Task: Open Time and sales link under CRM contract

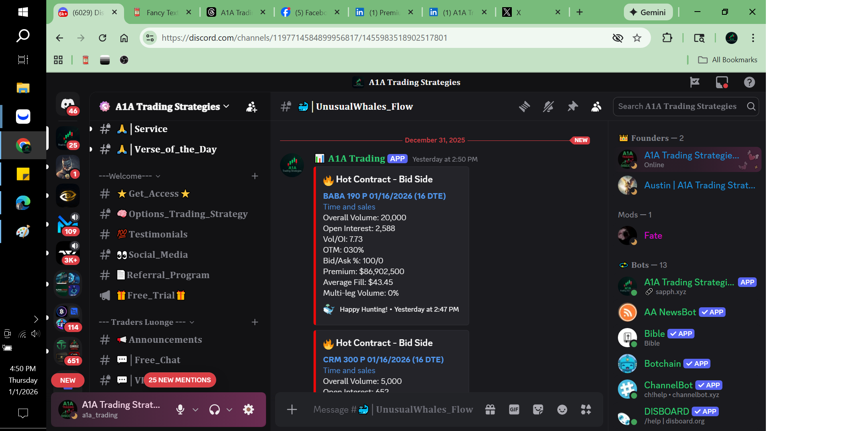Action: pyautogui.click(x=349, y=370)
